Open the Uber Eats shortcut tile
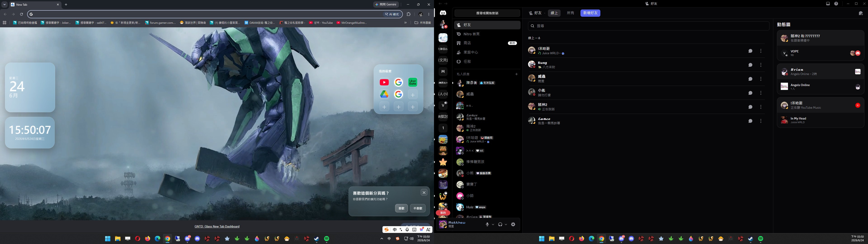This screenshot has height=244, width=868. pyautogui.click(x=413, y=82)
